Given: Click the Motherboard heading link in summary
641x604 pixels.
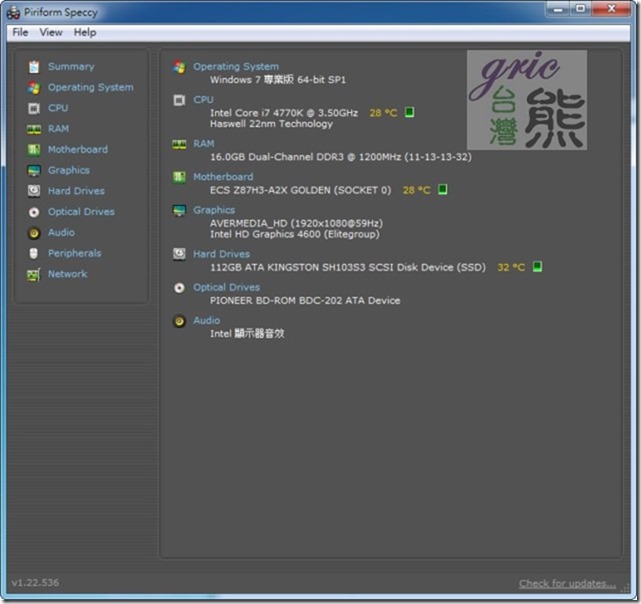Looking at the screenshot, I should click(x=223, y=177).
